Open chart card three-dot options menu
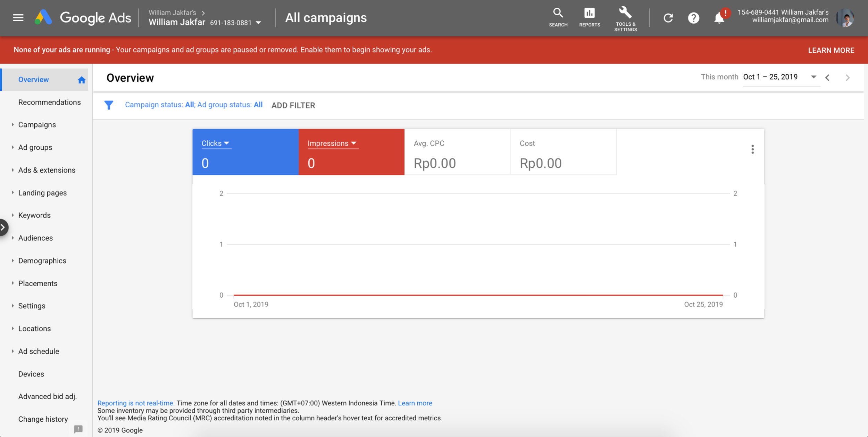Screen dimensions: 868x437 (752, 149)
